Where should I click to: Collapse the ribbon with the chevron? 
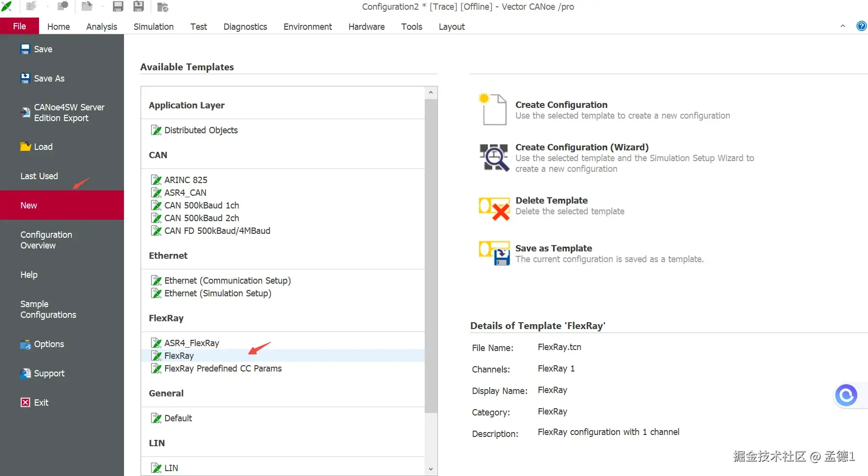[843, 26]
